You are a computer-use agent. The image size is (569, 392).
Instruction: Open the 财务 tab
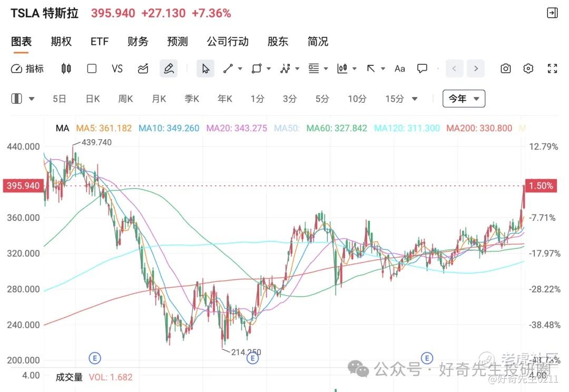pos(138,42)
